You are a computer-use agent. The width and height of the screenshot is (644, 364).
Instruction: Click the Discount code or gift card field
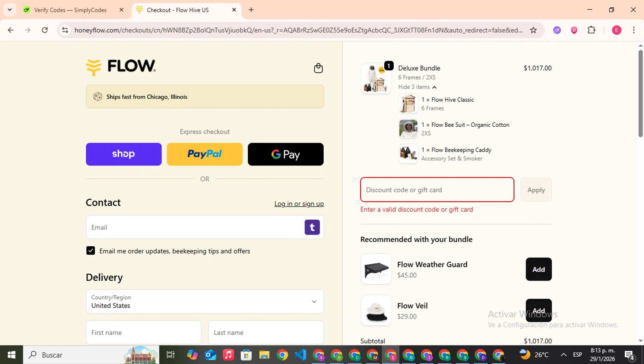[x=437, y=190]
